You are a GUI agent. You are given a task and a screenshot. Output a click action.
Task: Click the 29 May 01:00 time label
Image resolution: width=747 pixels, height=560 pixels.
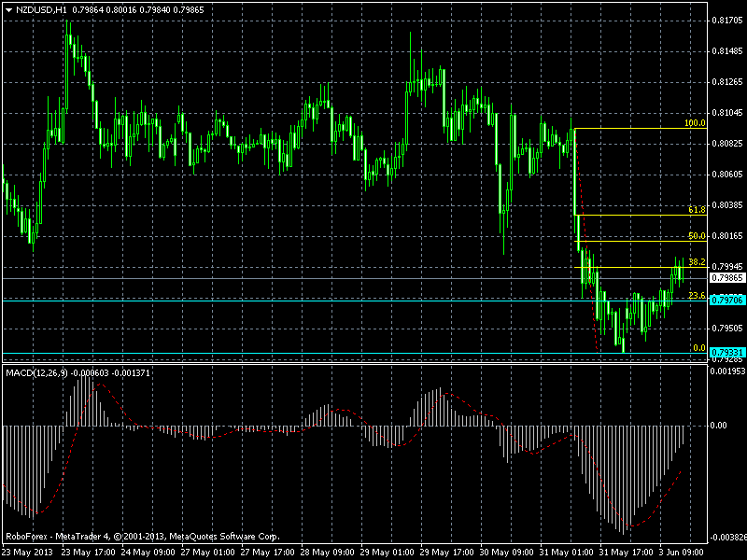[388, 553]
